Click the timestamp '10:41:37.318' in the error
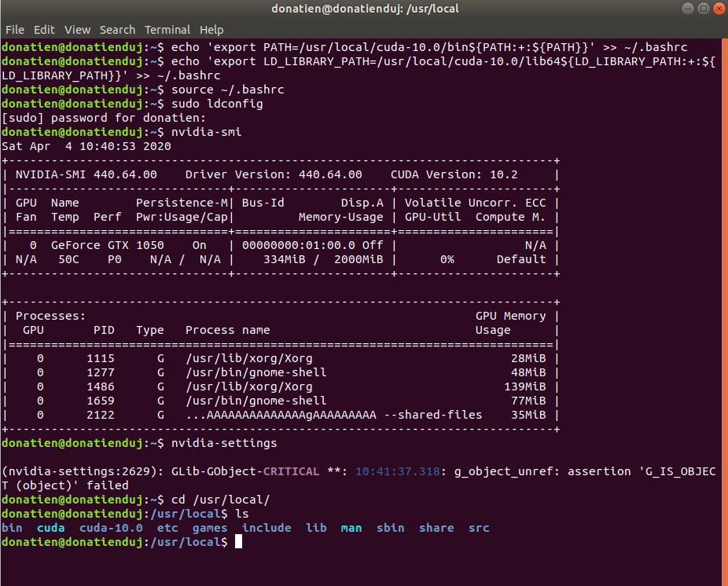The image size is (728, 586). (398, 471)
